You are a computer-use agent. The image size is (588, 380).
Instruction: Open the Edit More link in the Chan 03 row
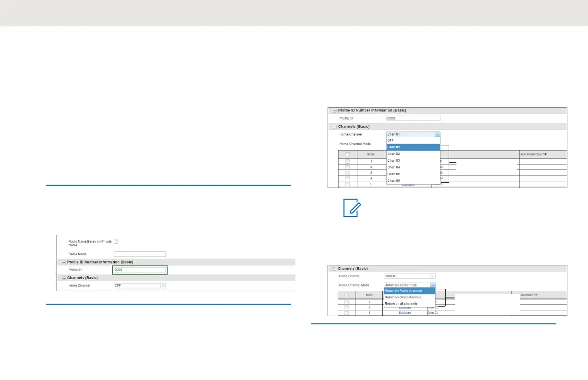point(404,312)
